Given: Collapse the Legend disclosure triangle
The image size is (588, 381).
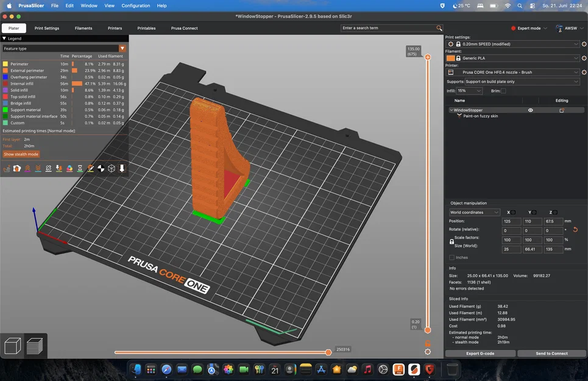Looking at the screenshot, I should point(4,38).
